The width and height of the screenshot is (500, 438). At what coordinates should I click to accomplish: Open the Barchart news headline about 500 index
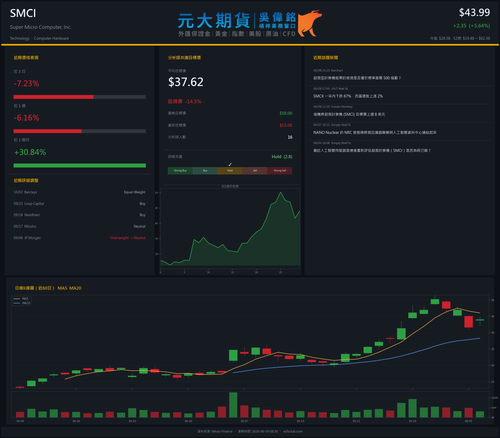point(357,78)
